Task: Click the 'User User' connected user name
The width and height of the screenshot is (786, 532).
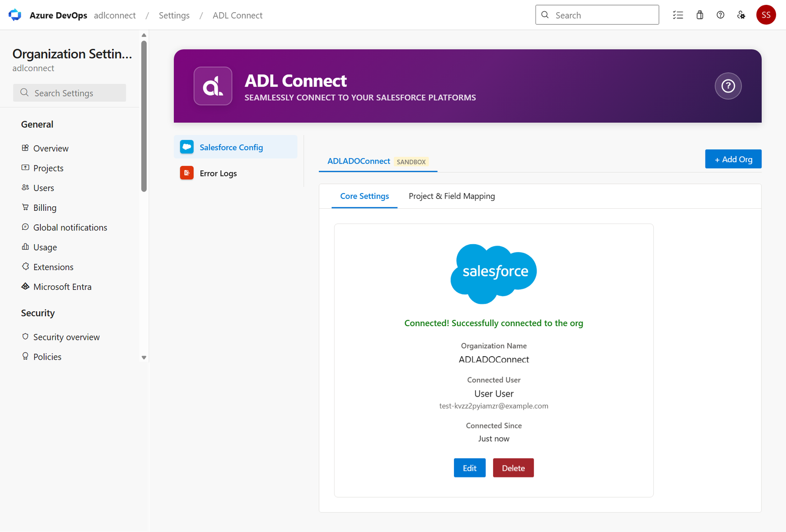Action: click(x=494, y=393)
